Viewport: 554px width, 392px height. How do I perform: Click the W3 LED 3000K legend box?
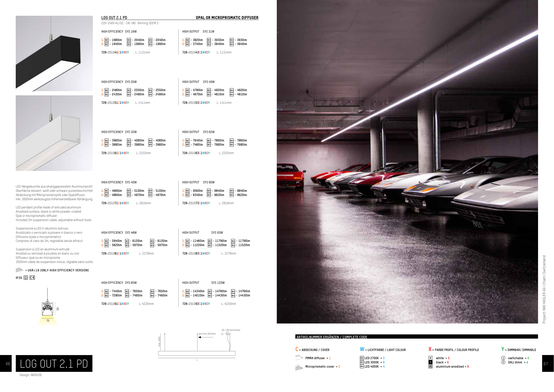(x=362, y=362)
